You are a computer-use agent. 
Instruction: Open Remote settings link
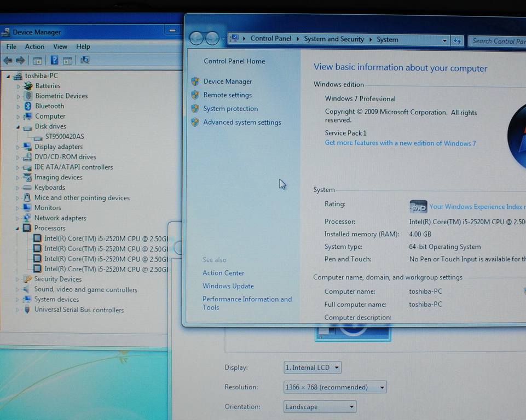click(x=228, y=95)
